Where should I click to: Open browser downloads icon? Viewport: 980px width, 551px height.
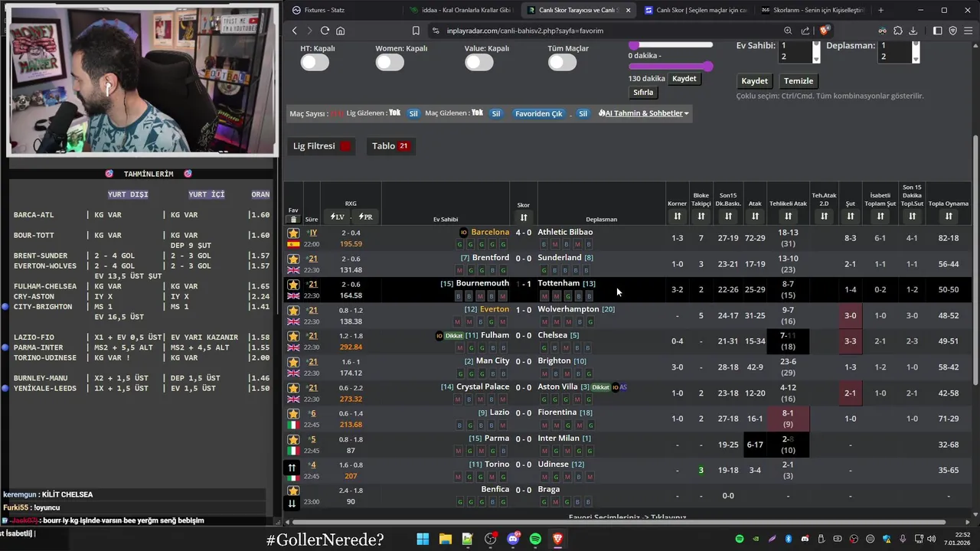[913, 31]
